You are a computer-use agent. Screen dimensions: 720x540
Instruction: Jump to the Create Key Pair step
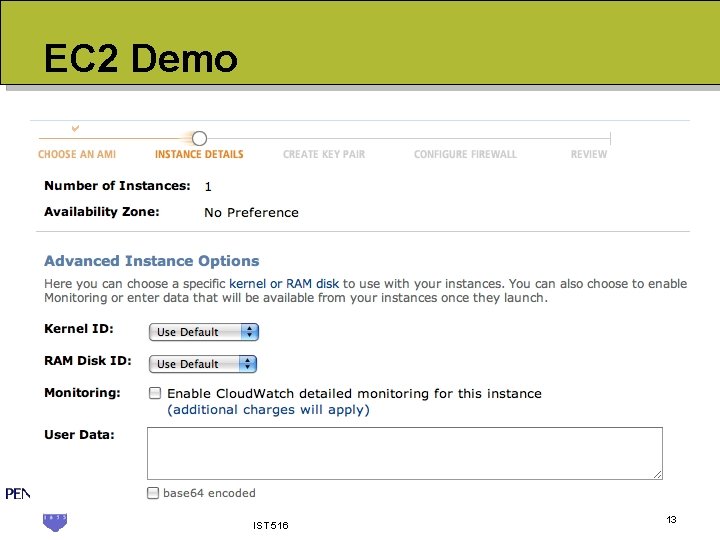pos(324,154)
